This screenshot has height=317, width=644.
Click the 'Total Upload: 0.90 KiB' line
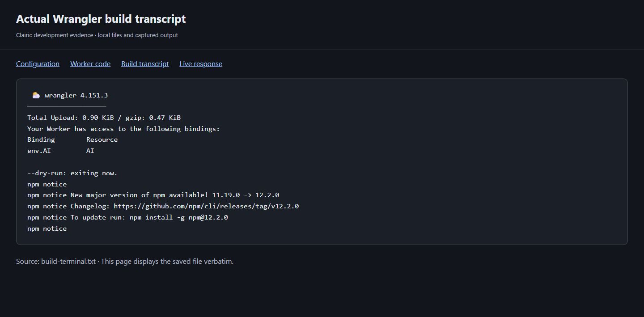click(x=104, y=118)
